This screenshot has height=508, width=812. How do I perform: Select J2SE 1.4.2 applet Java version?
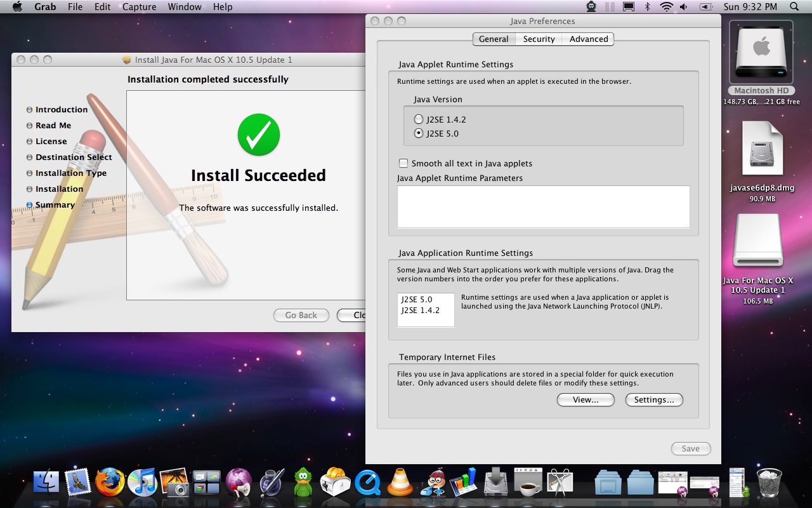tap(418, 119)
